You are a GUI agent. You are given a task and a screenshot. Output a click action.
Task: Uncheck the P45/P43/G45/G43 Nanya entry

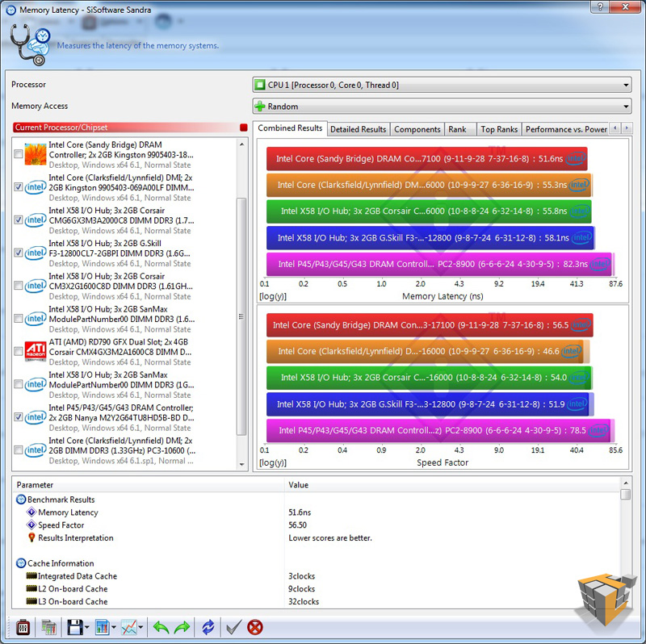coord(18,417)
